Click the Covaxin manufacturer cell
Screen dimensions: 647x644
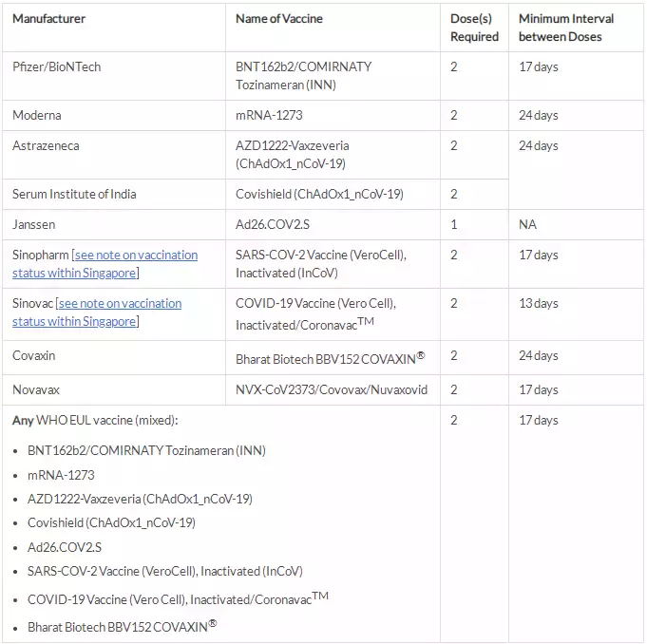pos(35,355)
